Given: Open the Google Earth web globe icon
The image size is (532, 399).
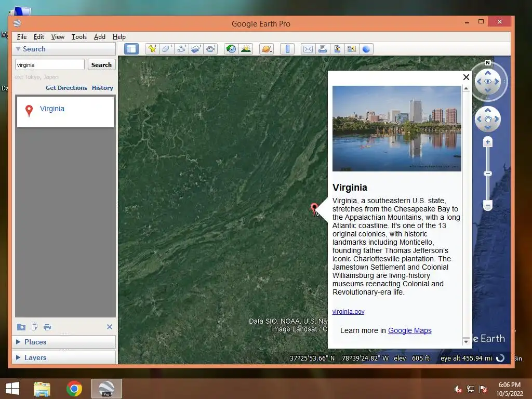Looking at the screenshot, I should [x=366, y=49].
